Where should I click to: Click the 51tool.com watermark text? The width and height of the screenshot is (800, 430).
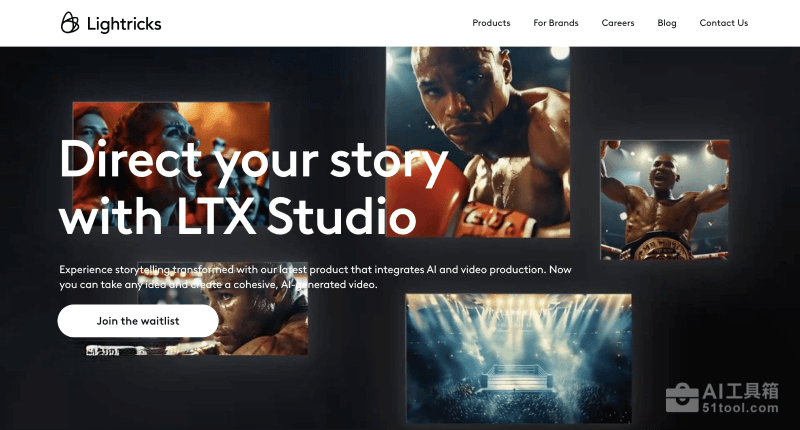pyautogui.click(x=740, y=408)
